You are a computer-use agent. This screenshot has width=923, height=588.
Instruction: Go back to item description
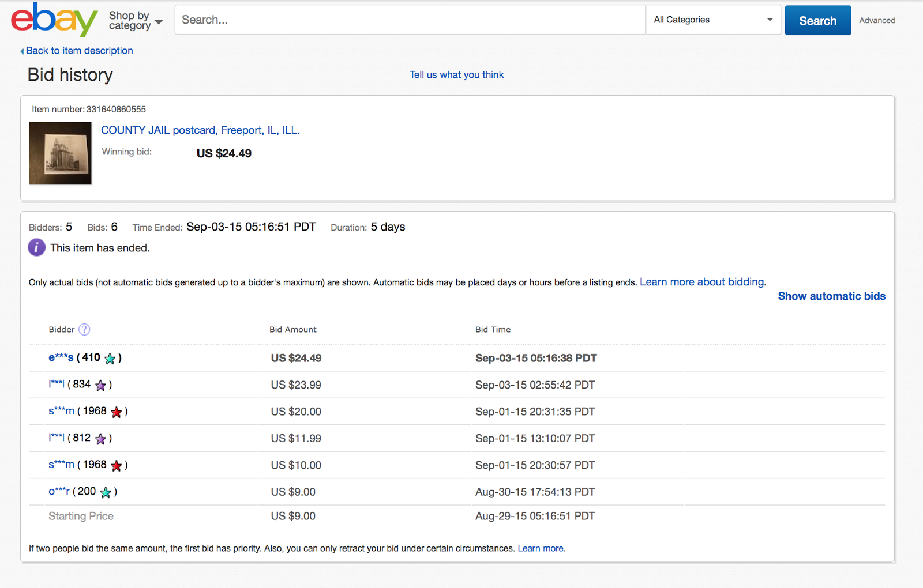coord(79,51)
